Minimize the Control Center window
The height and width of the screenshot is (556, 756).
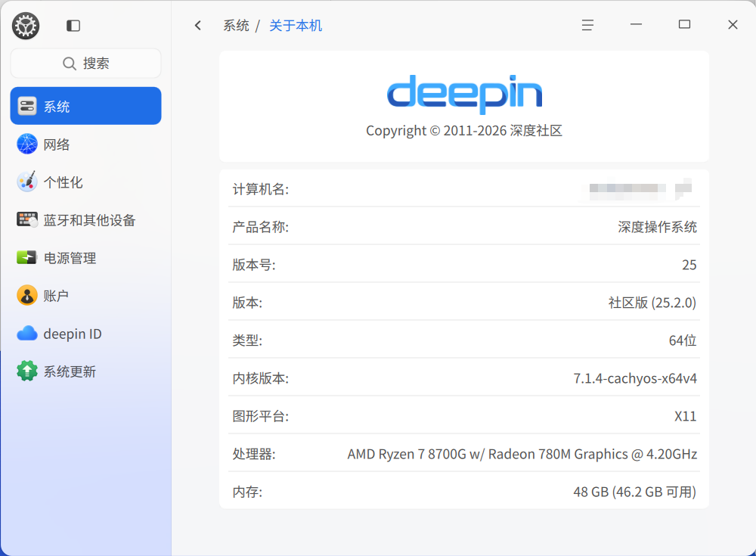(636, 24)
